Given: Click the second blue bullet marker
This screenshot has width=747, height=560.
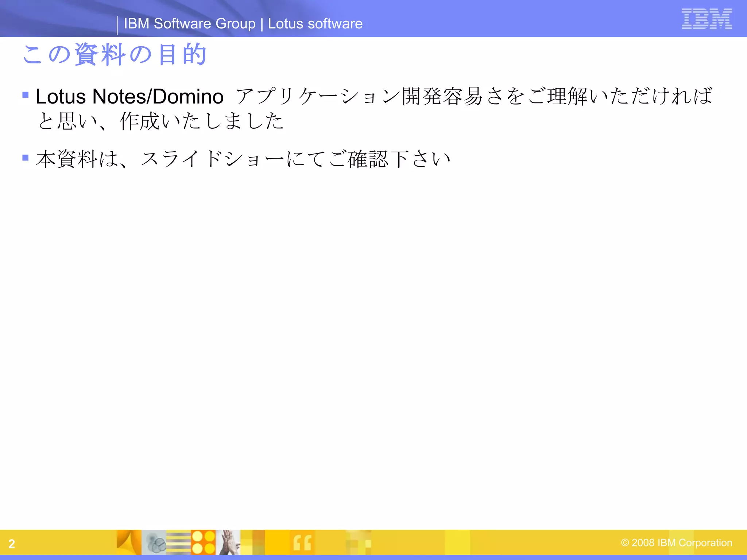Looking at the screenshot, I should [x=26, y=157].
